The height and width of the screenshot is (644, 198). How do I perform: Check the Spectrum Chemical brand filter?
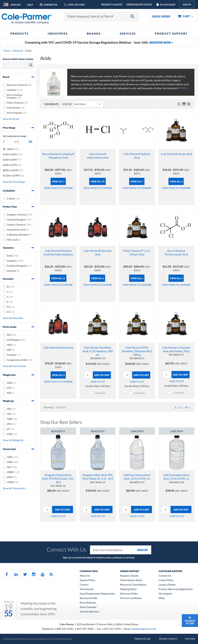pos(4,85)
